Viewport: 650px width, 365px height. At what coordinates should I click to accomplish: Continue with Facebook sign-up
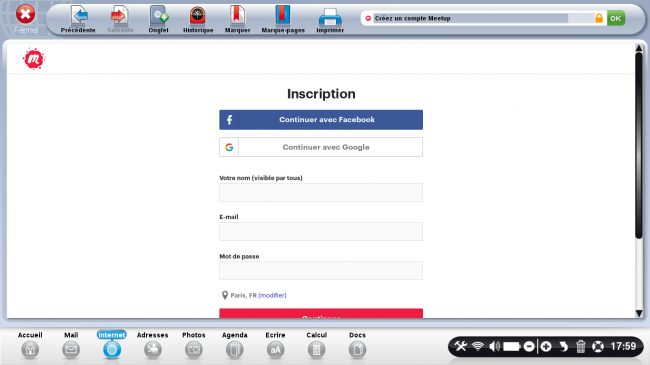click(321, 119)
